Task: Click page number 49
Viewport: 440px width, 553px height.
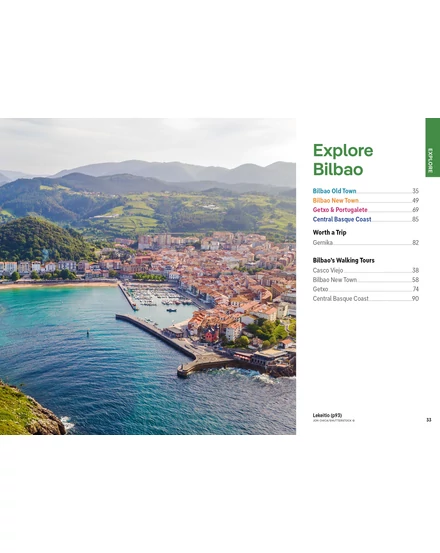Action: (415, 200)
